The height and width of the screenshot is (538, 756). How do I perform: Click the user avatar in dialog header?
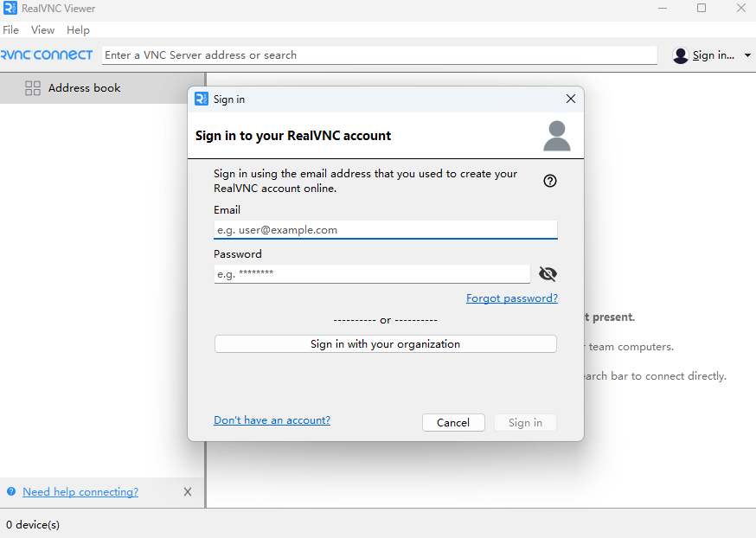[x=557, y=136]
